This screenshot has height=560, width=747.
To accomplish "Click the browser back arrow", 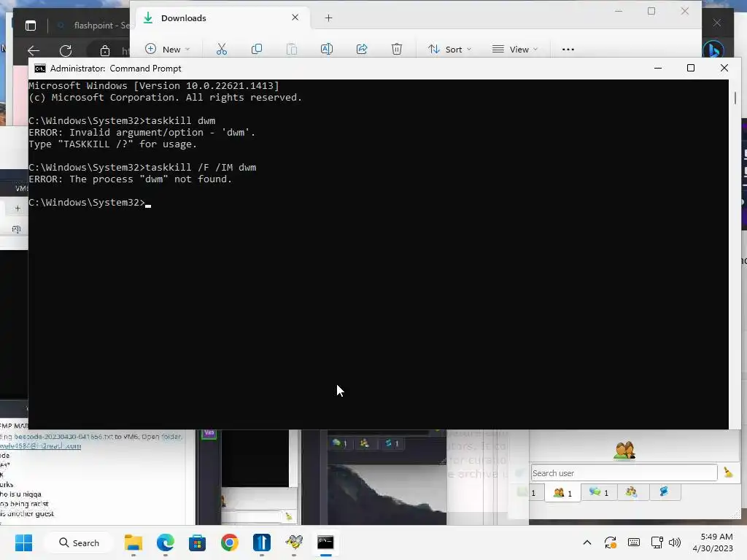I will [x=34, y=50].
